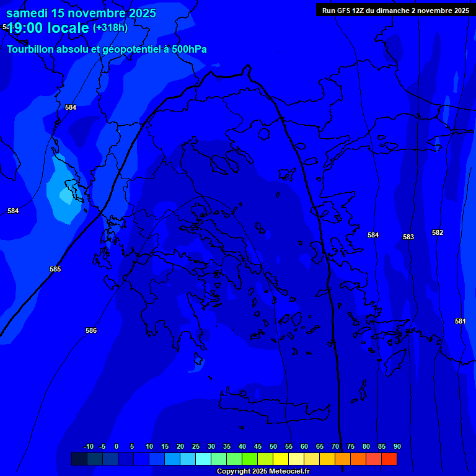The width and height of the screenshot is (476, 476).
Task: Click the Run GFS 12Z header label
Action: tap(395, 11)
